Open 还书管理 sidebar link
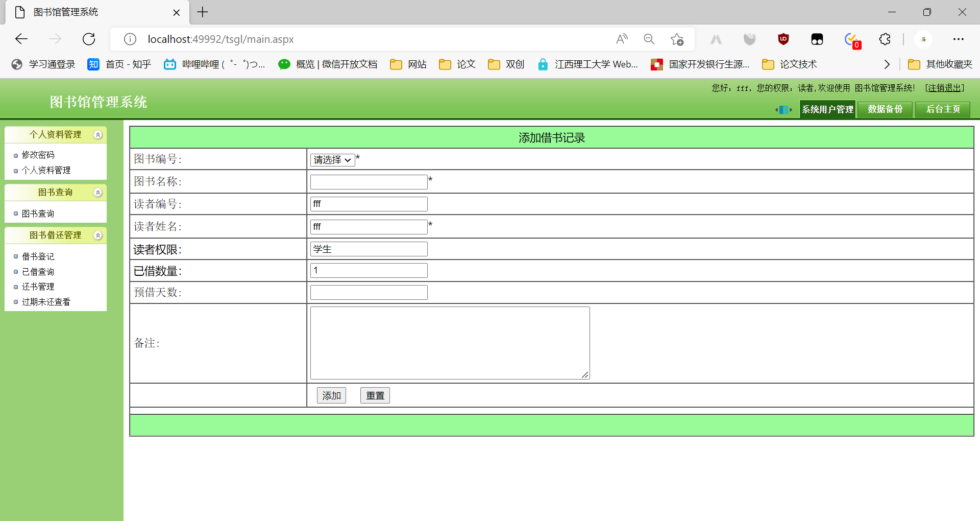 (38, 287)
